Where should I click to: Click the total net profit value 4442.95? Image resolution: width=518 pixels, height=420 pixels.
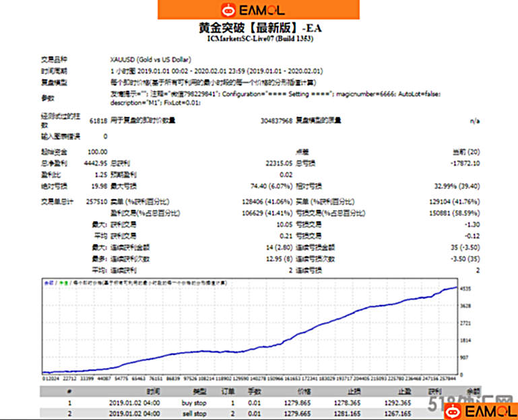point(96,163)
